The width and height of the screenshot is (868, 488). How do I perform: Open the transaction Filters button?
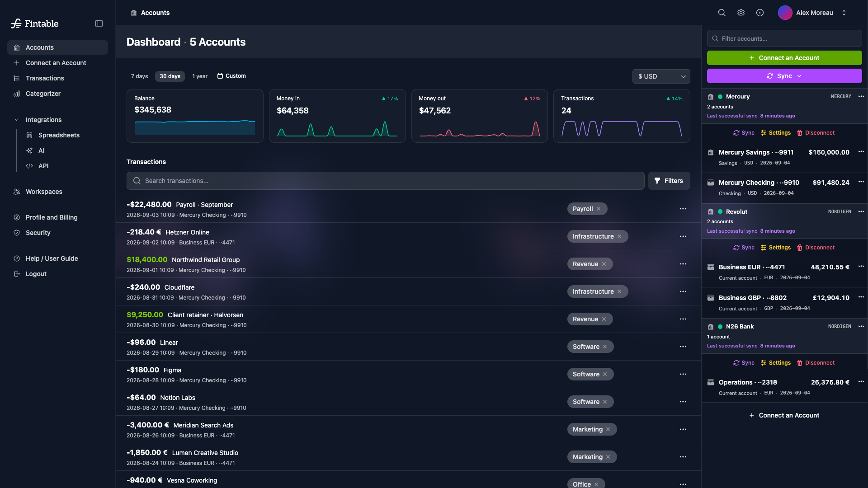point(669,181)
